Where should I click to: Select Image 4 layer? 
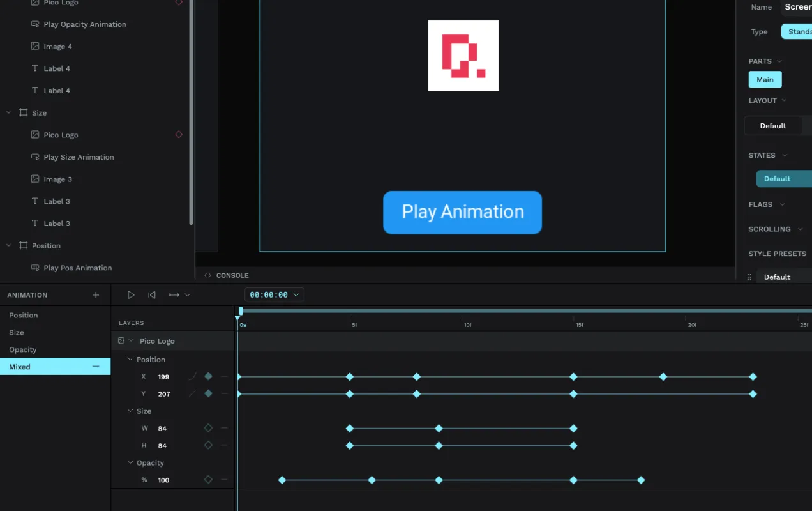pos(57,47)
